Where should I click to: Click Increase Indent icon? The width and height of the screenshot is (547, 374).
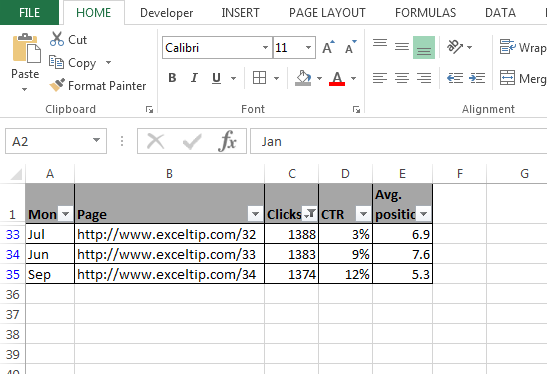coord(477,78)
